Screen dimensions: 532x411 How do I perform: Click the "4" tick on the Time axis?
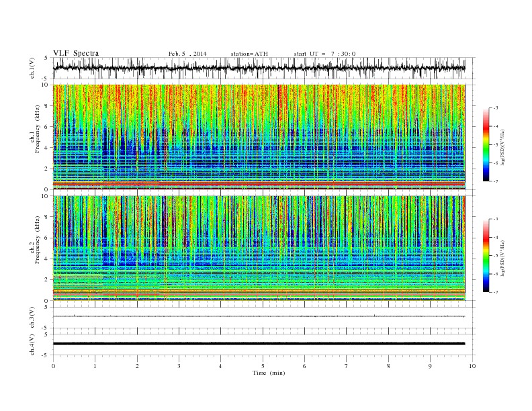pyautogui.click(x=221, y=366)
